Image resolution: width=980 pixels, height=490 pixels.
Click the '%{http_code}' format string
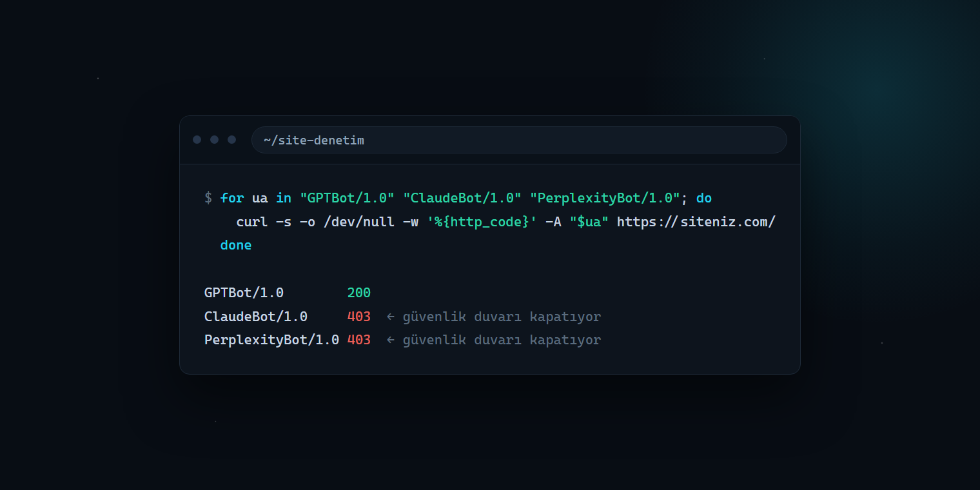[482, 222]
